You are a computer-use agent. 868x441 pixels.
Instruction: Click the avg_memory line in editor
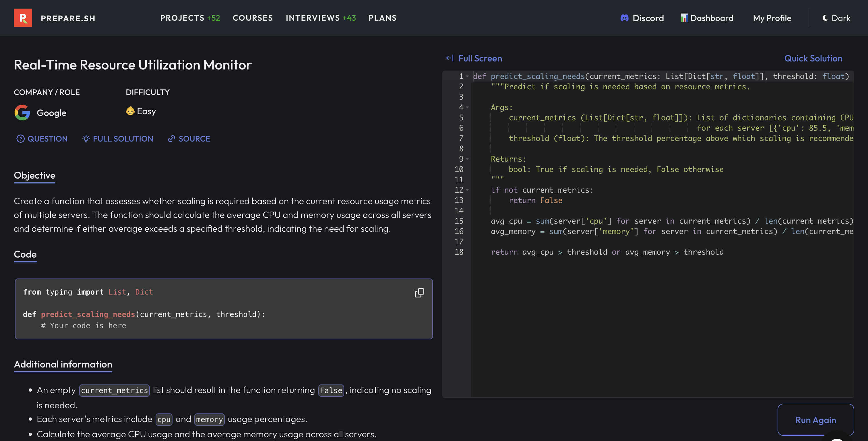pyautogui.click(x=672, y=232)
